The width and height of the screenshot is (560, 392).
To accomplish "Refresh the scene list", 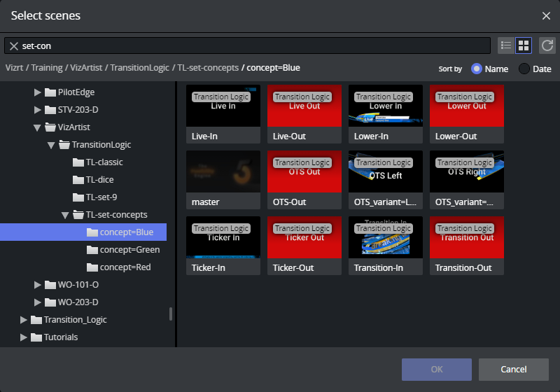I will coord(547,45).
